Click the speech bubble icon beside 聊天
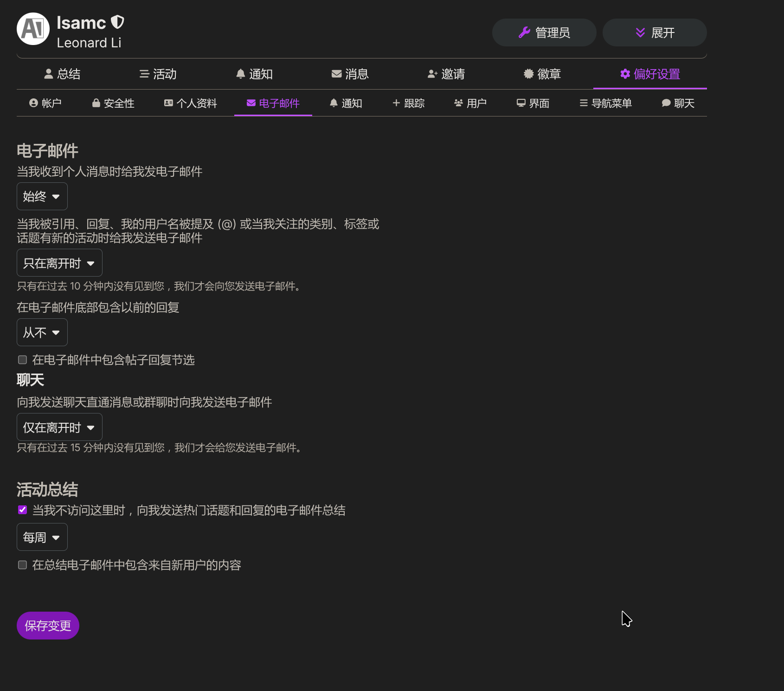This screenshot has width=784, height=691. (666, 103)
